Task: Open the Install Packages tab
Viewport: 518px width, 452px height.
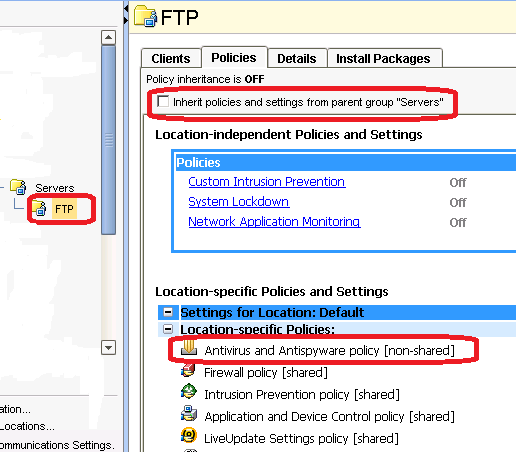Action: click(x=383, y=58)
